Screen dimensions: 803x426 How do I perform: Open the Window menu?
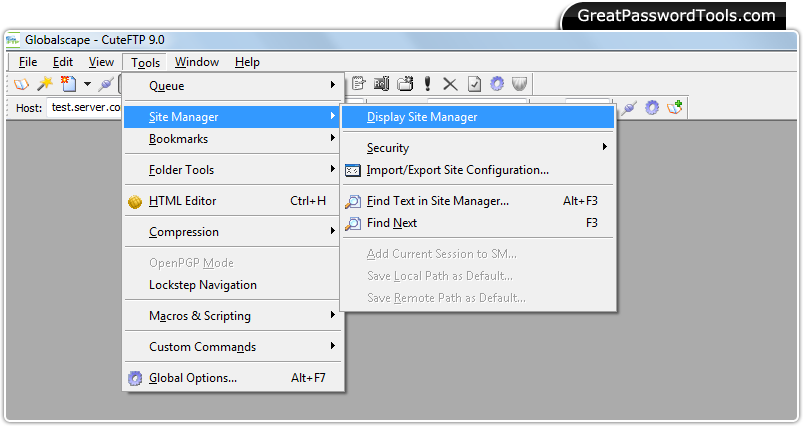tap(197, 62)
